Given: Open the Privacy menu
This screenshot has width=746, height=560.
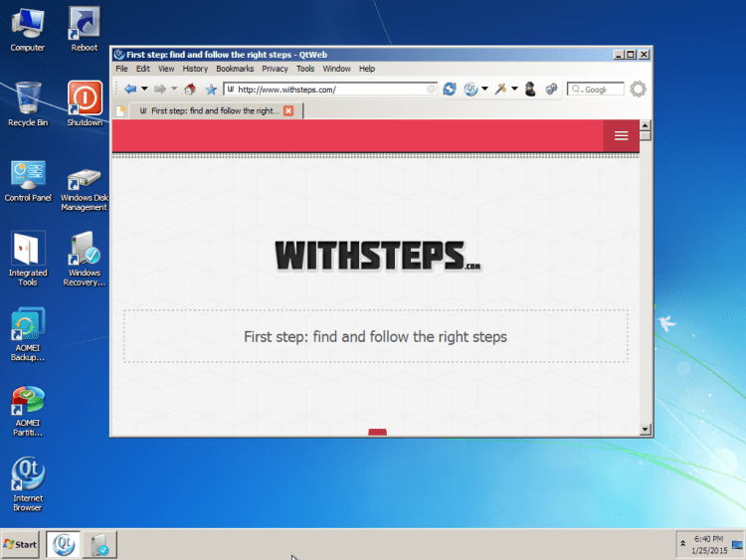Looking at the screenshot, I should point(275,69).
